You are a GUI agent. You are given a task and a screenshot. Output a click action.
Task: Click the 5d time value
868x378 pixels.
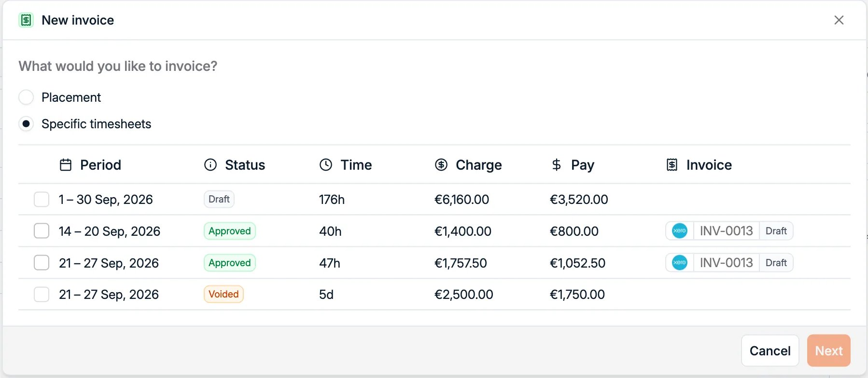point(326,294)
